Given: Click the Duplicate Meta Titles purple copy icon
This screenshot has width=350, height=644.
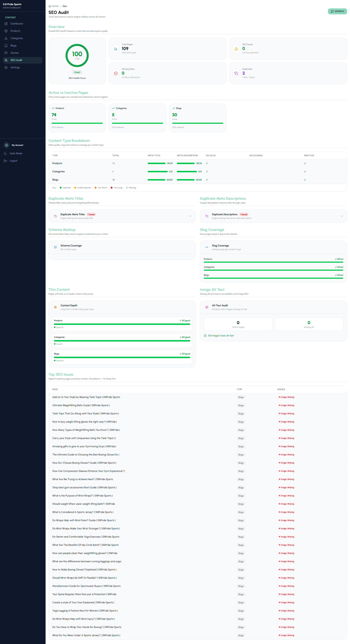Looking at the screenshot, I should tap(55, 216).
